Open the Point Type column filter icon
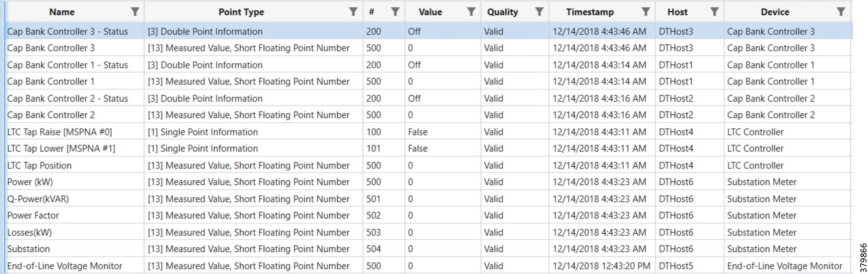Screen dimensions: 868x274 click(353, 12)
